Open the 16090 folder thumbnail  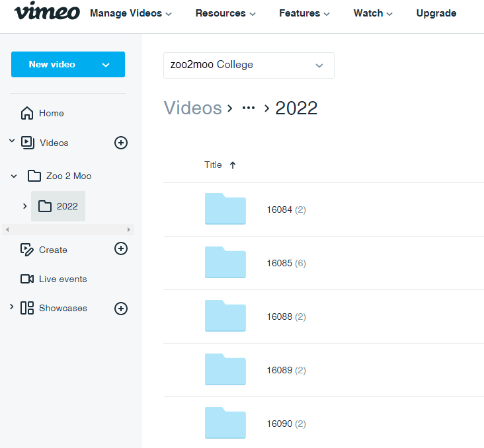225,423
